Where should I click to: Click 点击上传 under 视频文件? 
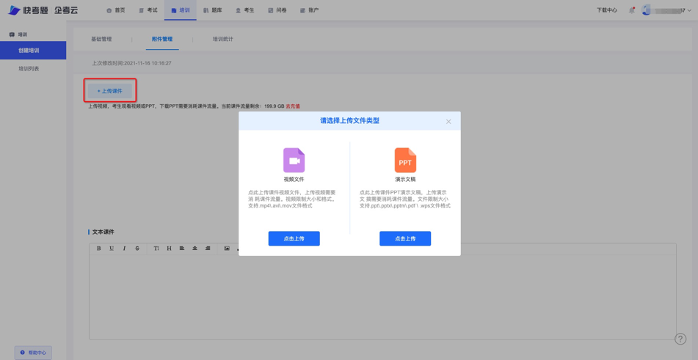pyautogui.click(x=294, y=239)
